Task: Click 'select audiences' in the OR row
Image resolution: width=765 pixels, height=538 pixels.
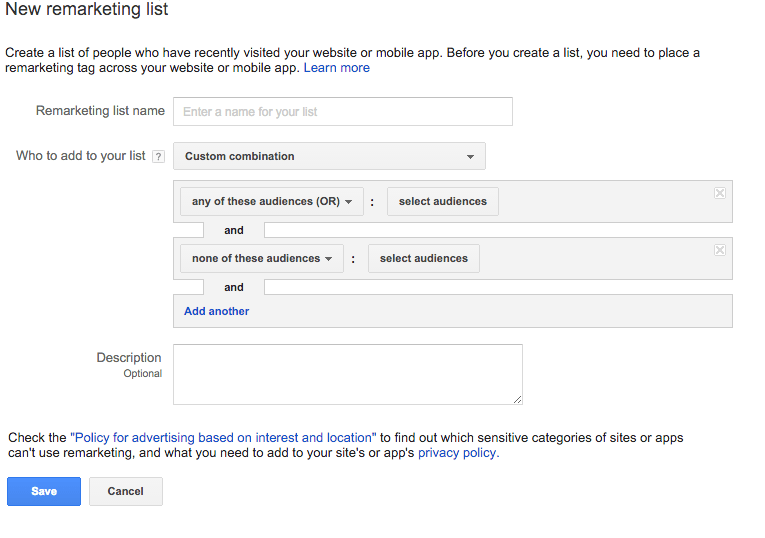Action: [442, 202]
